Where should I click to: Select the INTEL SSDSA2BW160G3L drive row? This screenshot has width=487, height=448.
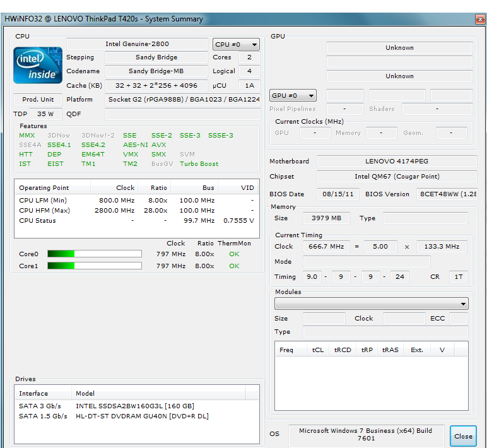click(x=137, y=406)
